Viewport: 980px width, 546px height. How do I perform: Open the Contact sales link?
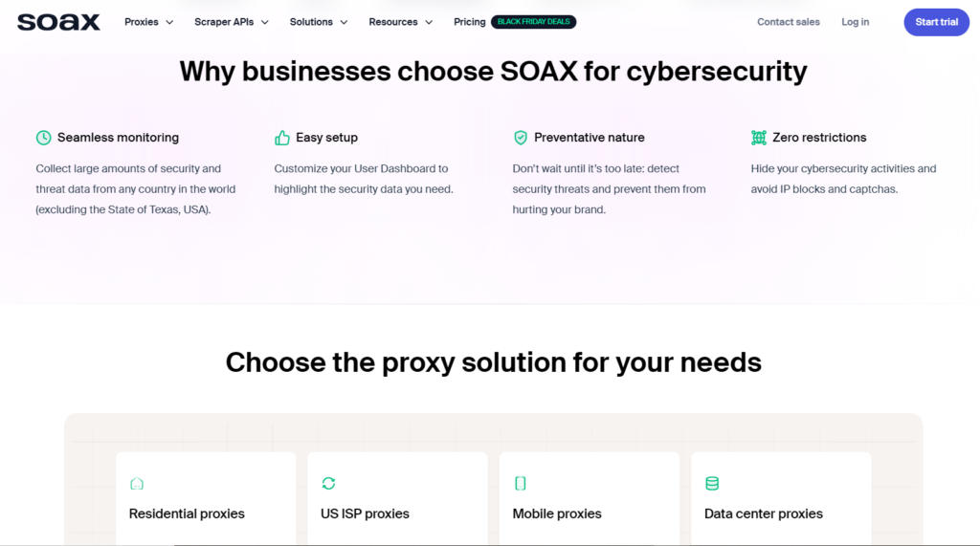[x=789, y=22]
